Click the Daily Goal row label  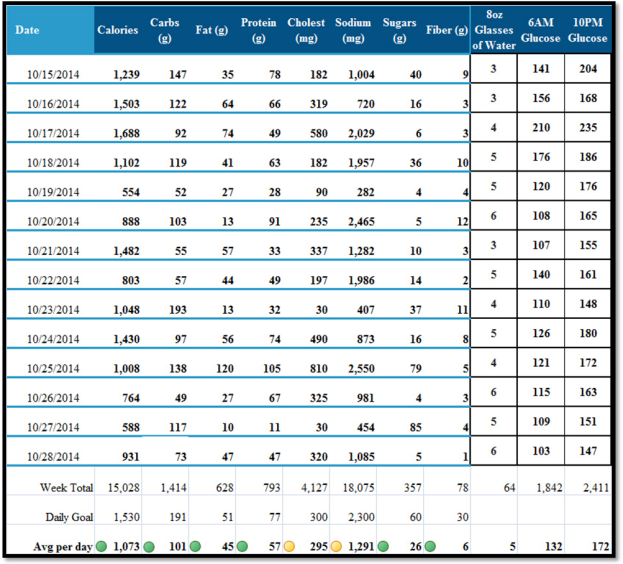69,517
